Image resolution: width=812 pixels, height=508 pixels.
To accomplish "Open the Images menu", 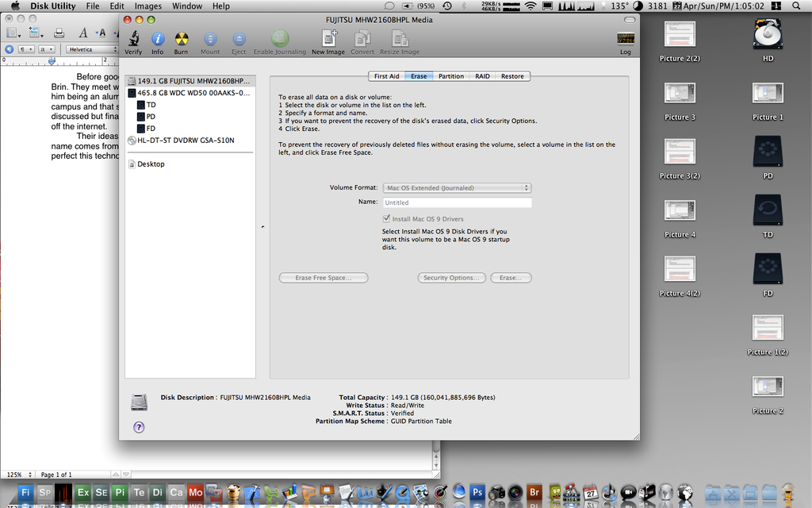I will pos(147,6).
